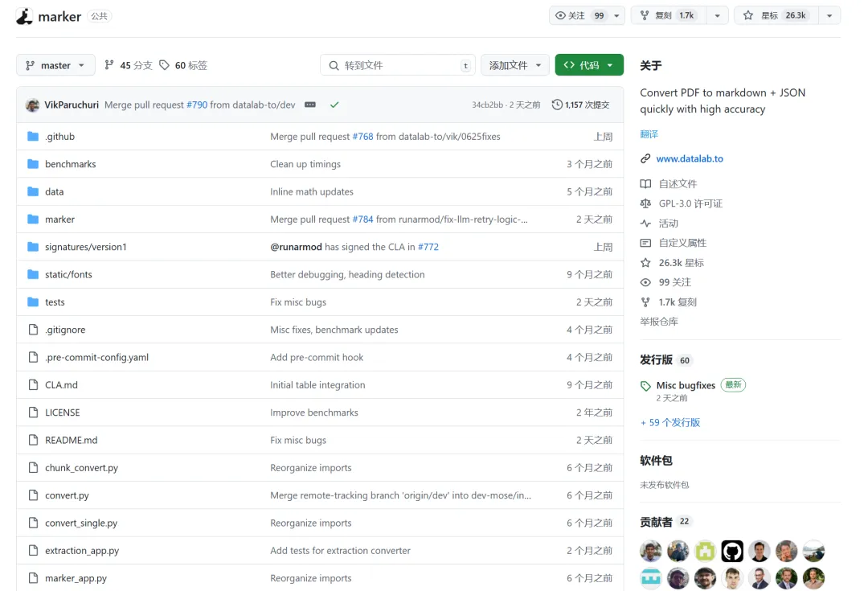Viewport: 868px width, 591px height.
Task: Click the 自述文件 readme book icon
Action: pos(645,184)
